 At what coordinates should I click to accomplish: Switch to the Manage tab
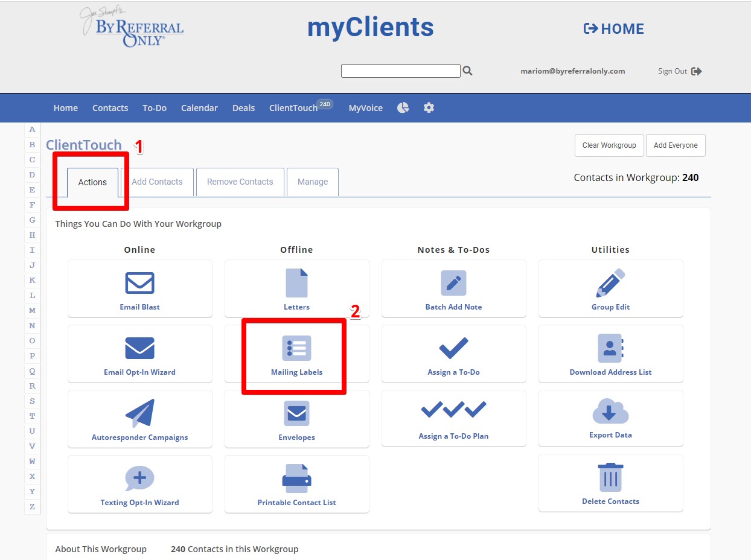313,182
